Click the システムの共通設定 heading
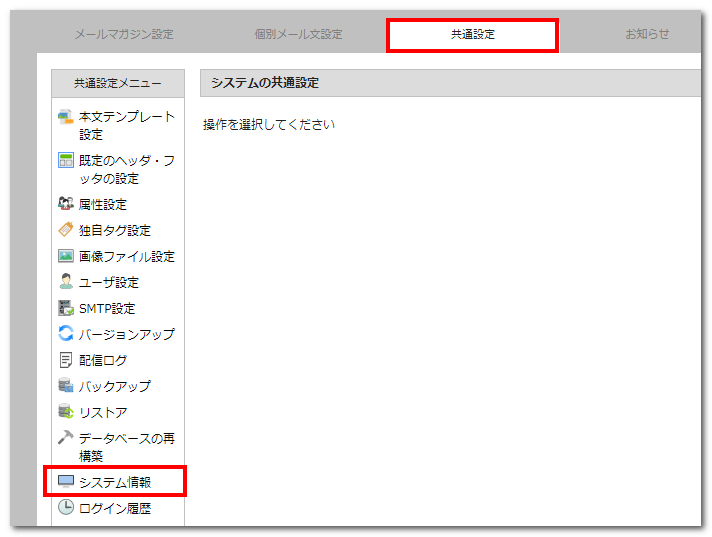This screenshot has width=712, height=537. coord(265,83)
